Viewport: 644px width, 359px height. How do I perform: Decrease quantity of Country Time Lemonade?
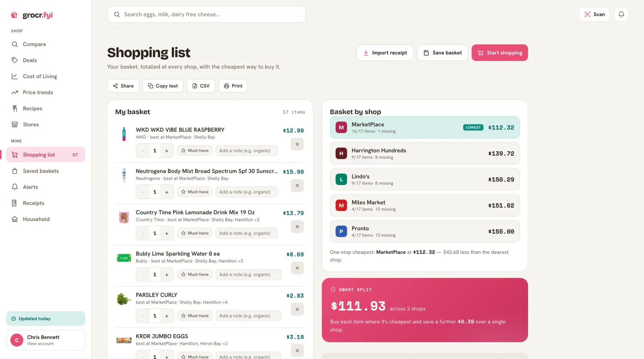143,233
